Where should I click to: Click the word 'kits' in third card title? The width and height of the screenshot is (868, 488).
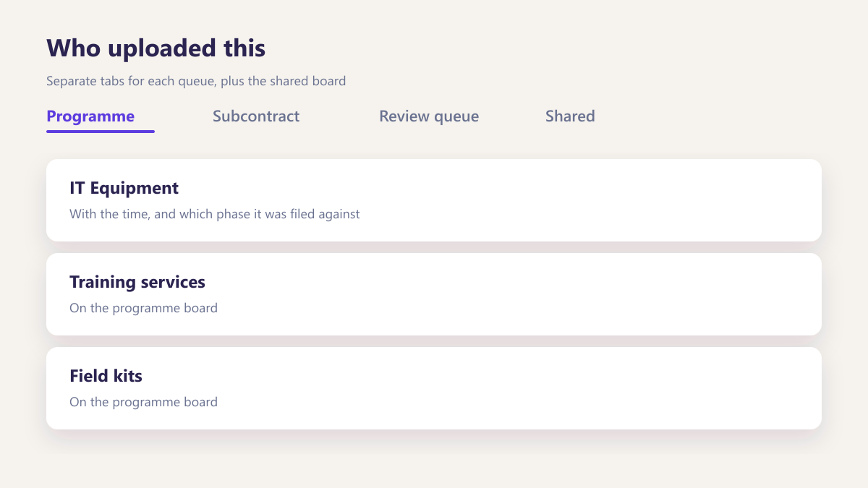pos(126,376)
